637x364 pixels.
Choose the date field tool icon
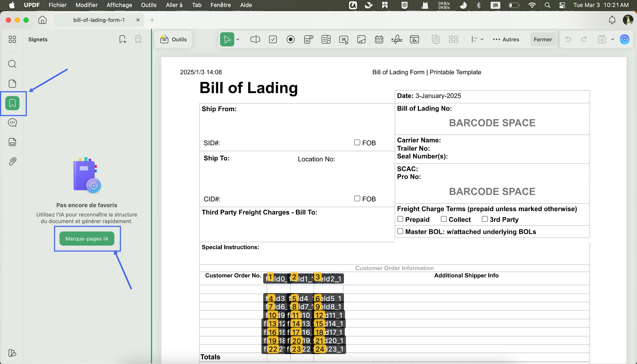pyautogui.click(x=379, y=39)
